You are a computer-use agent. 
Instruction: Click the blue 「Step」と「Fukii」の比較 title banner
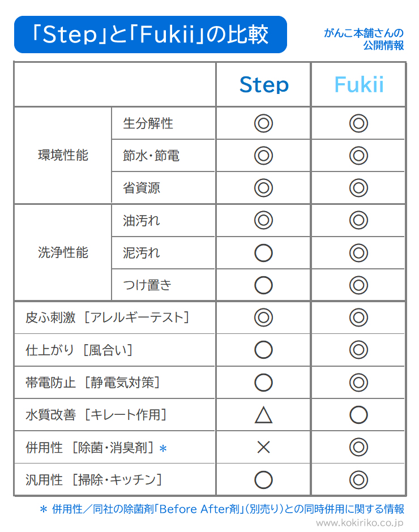coord(151,35)
